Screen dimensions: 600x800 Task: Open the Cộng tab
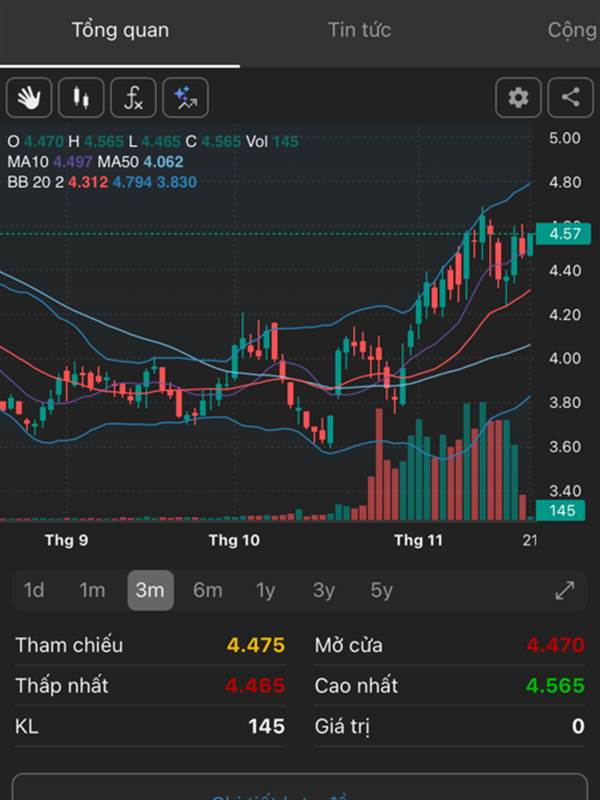tap(572, 30)
